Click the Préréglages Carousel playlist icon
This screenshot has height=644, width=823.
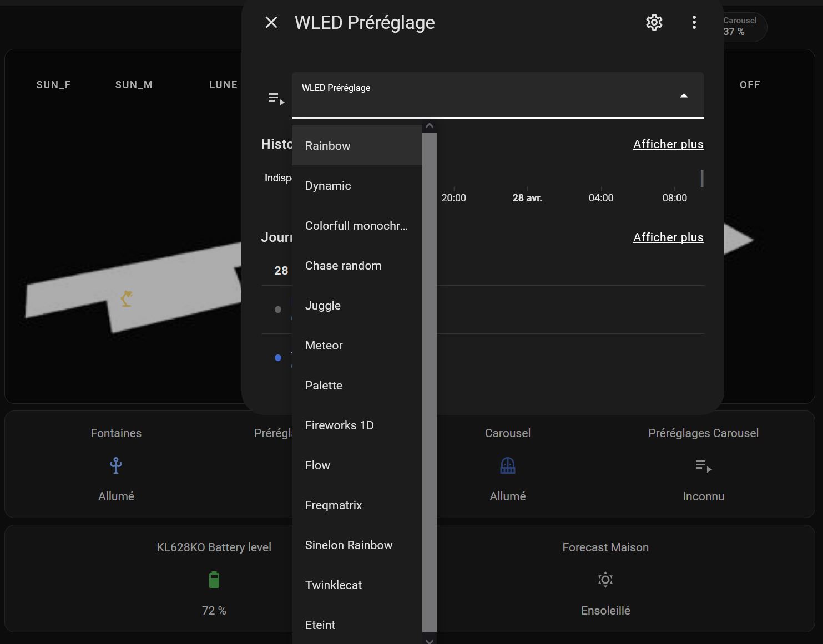coord(703,466)
